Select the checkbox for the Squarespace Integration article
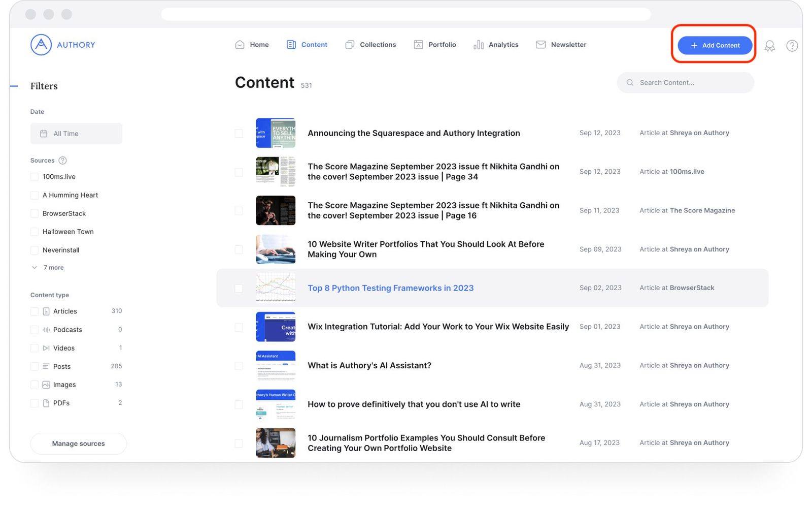Image resolution: width=812 pixels, height=508 pixels. tap(239, 133)
